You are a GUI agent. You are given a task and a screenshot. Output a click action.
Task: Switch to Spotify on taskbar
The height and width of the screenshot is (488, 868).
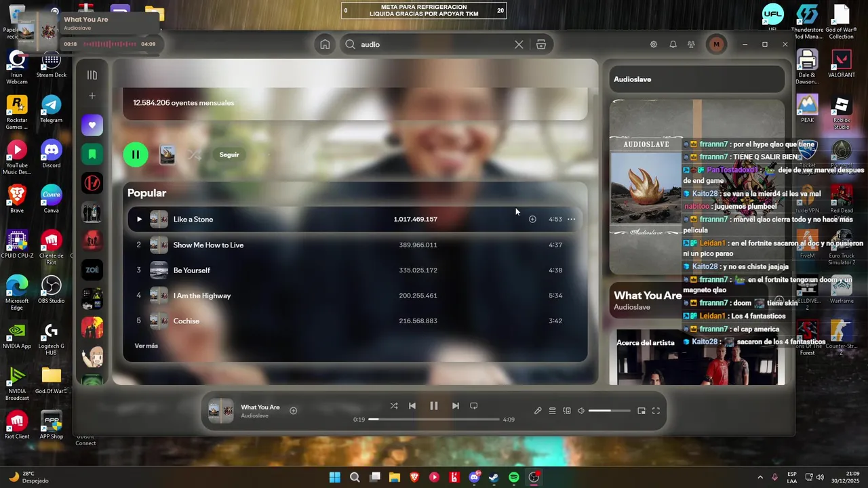tap(514, 477)
